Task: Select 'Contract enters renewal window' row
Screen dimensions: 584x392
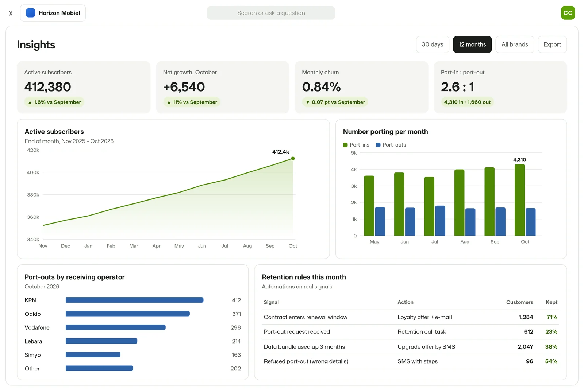Action: coord(410,317)
